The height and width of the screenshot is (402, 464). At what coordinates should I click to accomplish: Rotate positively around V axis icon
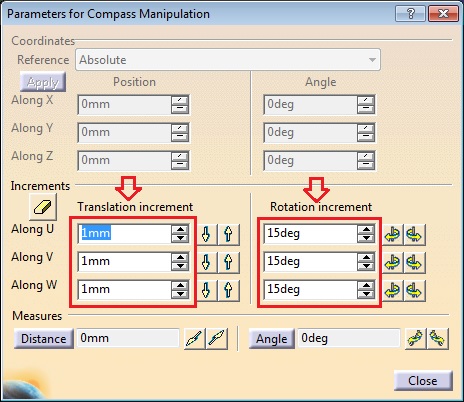[414, 262]
